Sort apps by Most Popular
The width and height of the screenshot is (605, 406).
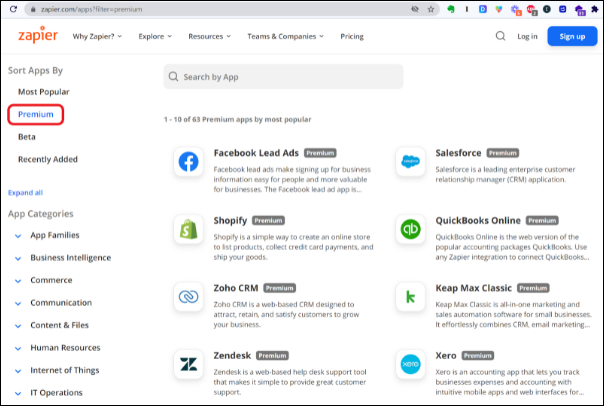[x=43, y=91]
